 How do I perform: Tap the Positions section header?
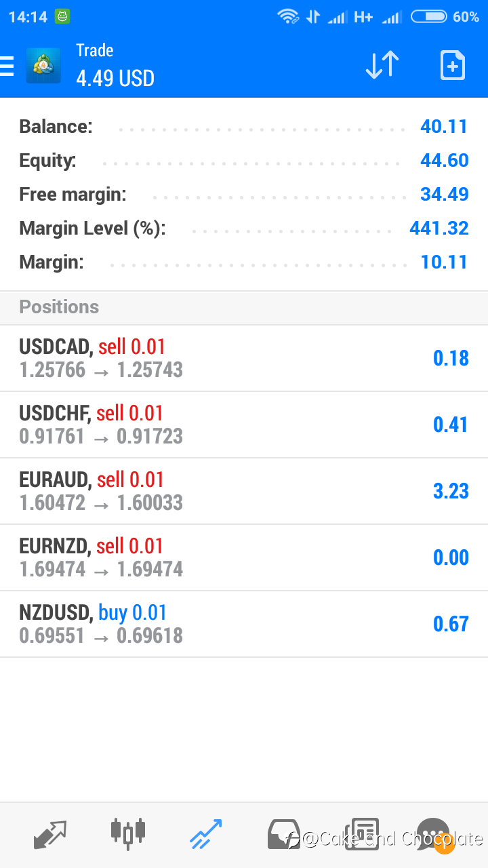point(244,307)
